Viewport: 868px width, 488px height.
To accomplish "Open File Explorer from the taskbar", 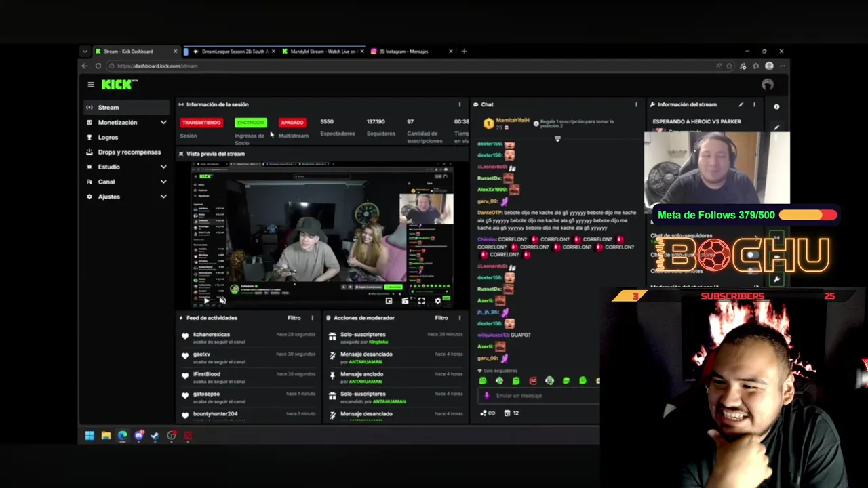I will (106, 436).
